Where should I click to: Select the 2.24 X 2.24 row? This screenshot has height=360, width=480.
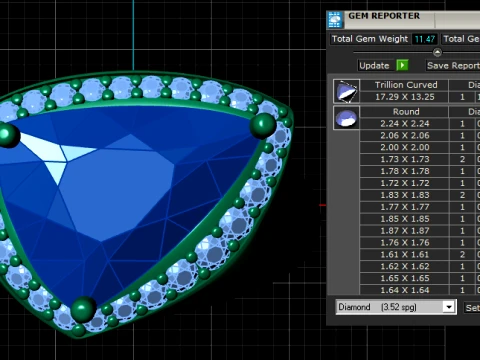[420, 124]
